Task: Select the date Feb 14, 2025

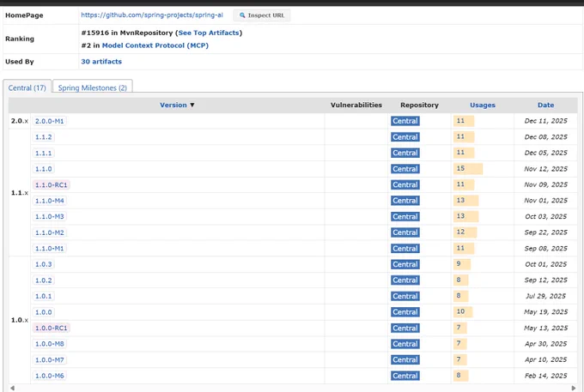Action: 545,376
